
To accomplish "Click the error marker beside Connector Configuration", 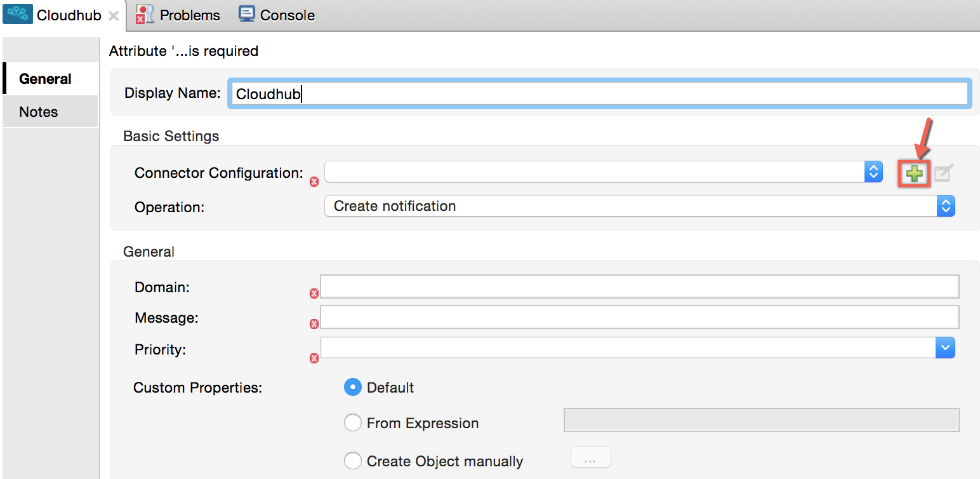I will [314, 182].
